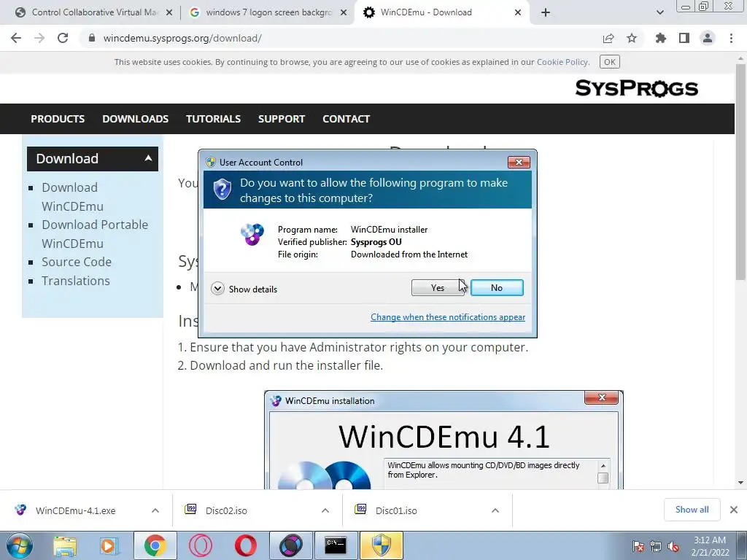The height and width of the screenshot is (560, 747).
Task: Open the tab search chevron
Action: [x=659, y=12]
